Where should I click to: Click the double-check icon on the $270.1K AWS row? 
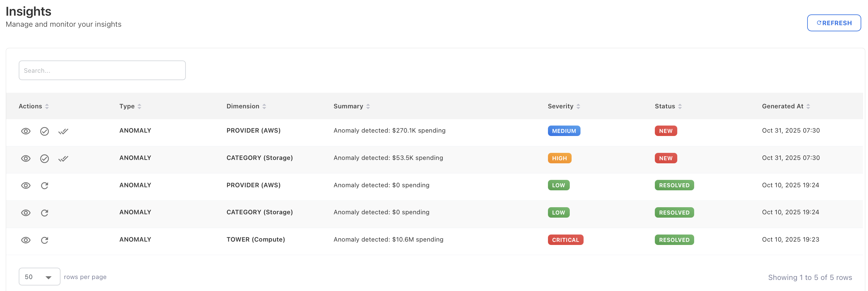pos(63,131)
